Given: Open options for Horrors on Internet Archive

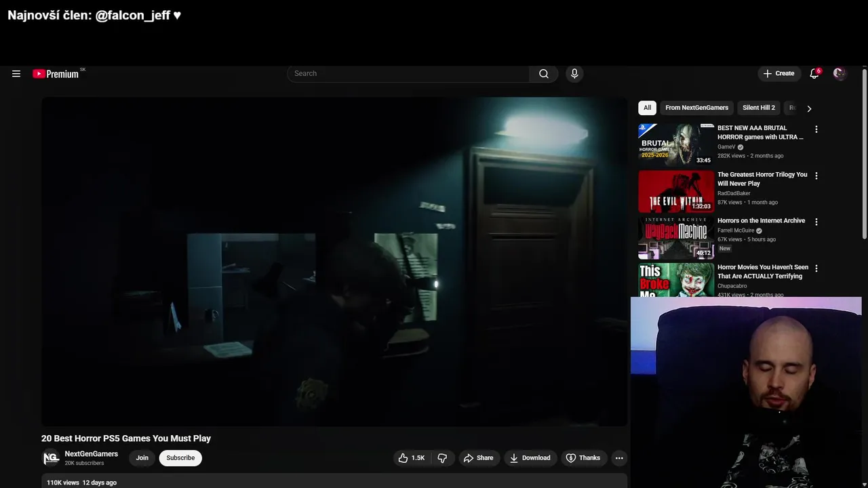Looking at the screenshot, I should tap(816, 222).
